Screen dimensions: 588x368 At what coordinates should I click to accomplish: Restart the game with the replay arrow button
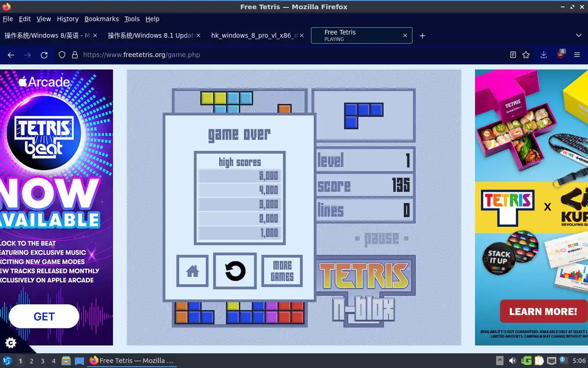(235, 271)
